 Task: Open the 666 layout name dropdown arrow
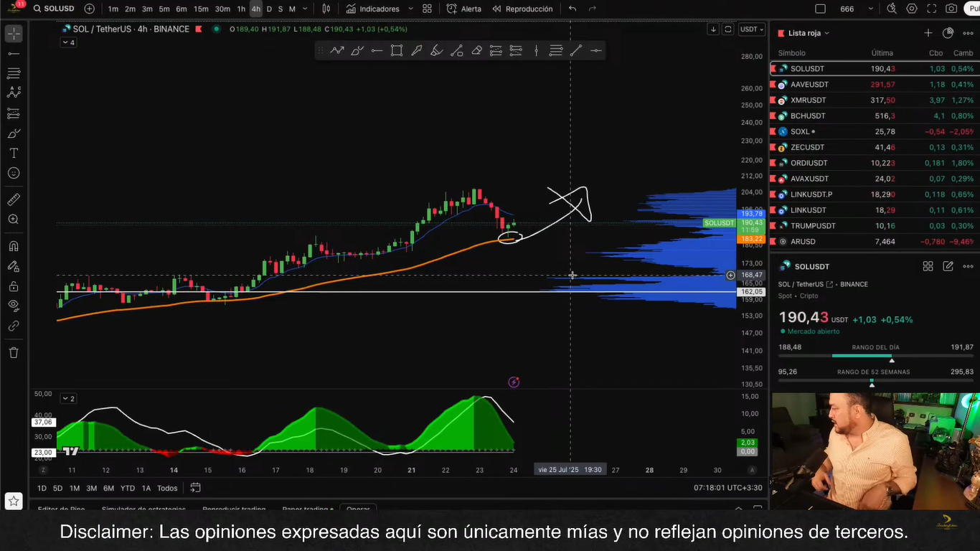click(x=871, y=9)
